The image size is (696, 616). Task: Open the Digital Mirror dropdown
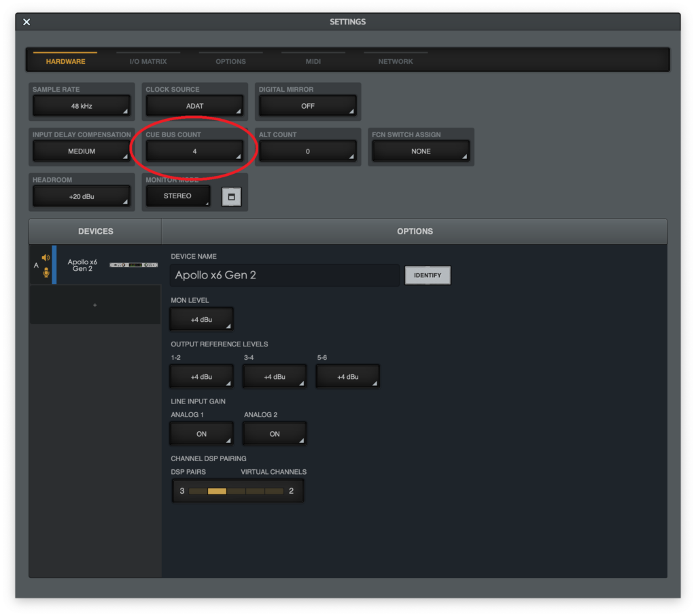[x=307, y=106]
